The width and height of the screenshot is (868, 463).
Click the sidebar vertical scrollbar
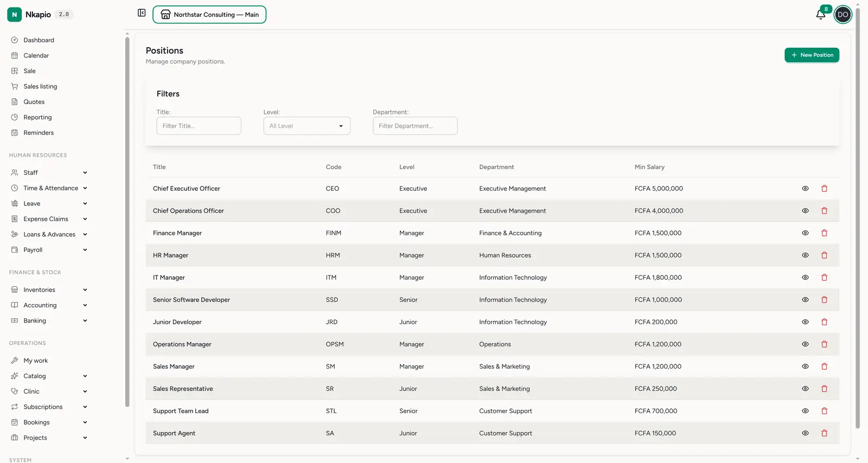pos(127,221)
